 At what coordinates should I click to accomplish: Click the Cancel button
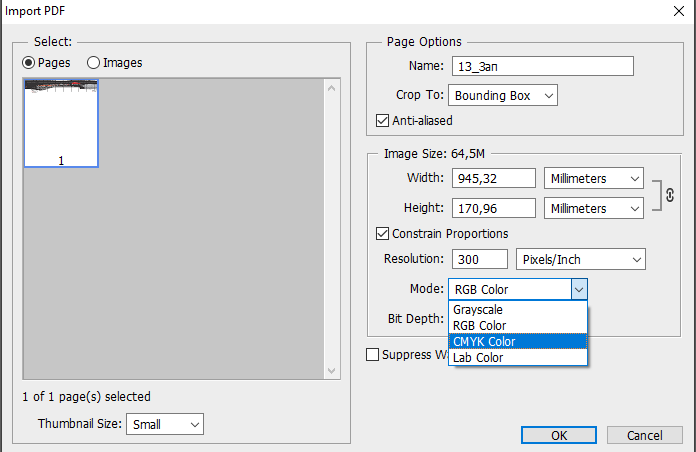click(644, 435)
